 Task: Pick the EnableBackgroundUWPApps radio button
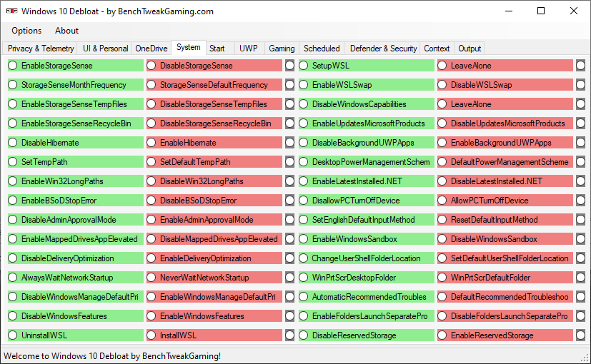pyautogui.click(x=505, y=142)
